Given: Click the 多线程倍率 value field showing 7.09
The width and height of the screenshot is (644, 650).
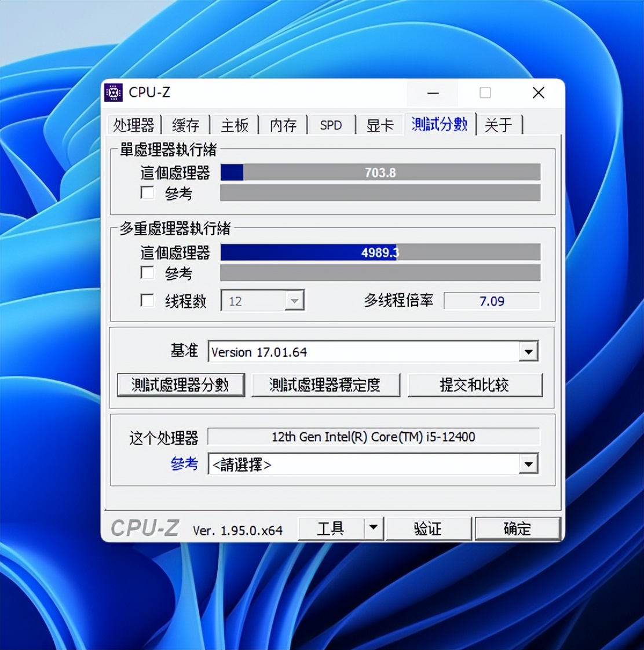Looking at the screenshot, I should pyautogui.click(x=492, y=301).
